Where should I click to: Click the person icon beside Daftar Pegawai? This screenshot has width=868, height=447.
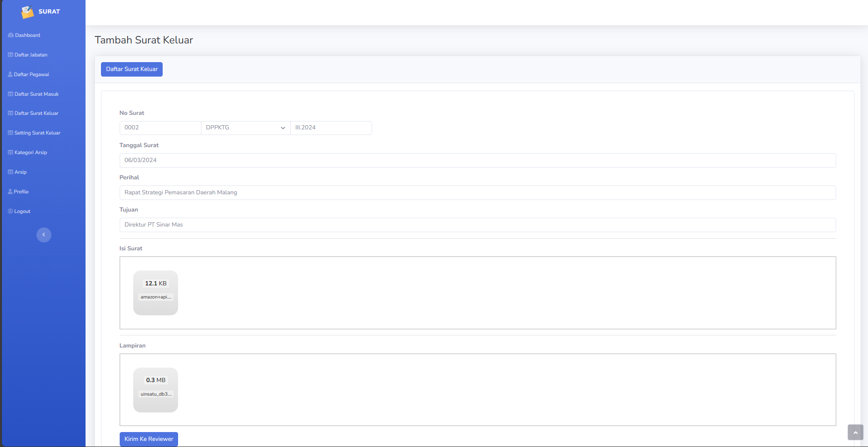click(x=10, y=75)
